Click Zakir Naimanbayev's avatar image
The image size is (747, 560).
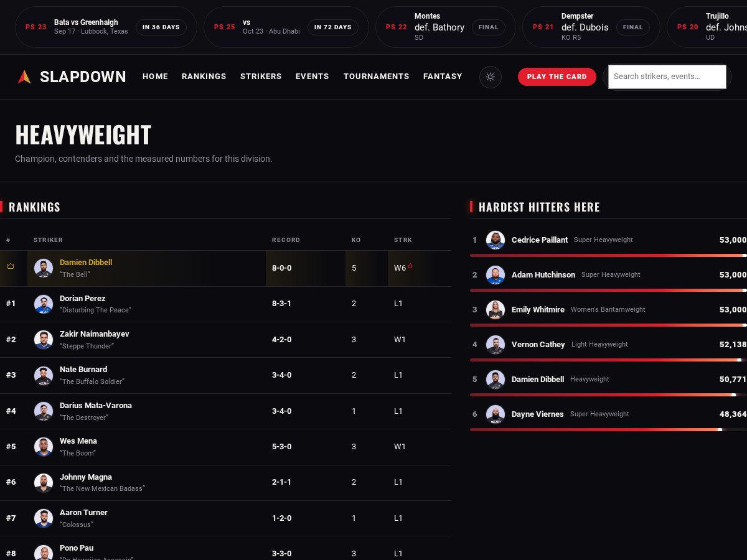point(44,340)
